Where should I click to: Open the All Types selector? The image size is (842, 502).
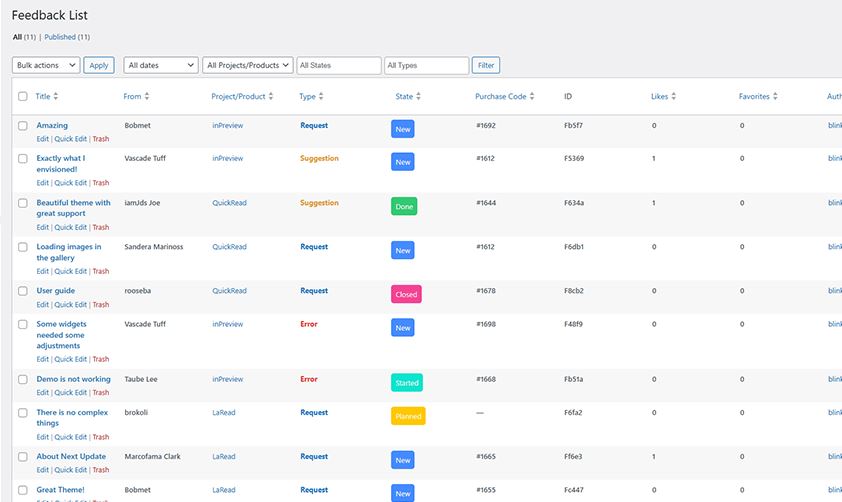point(426,66)
